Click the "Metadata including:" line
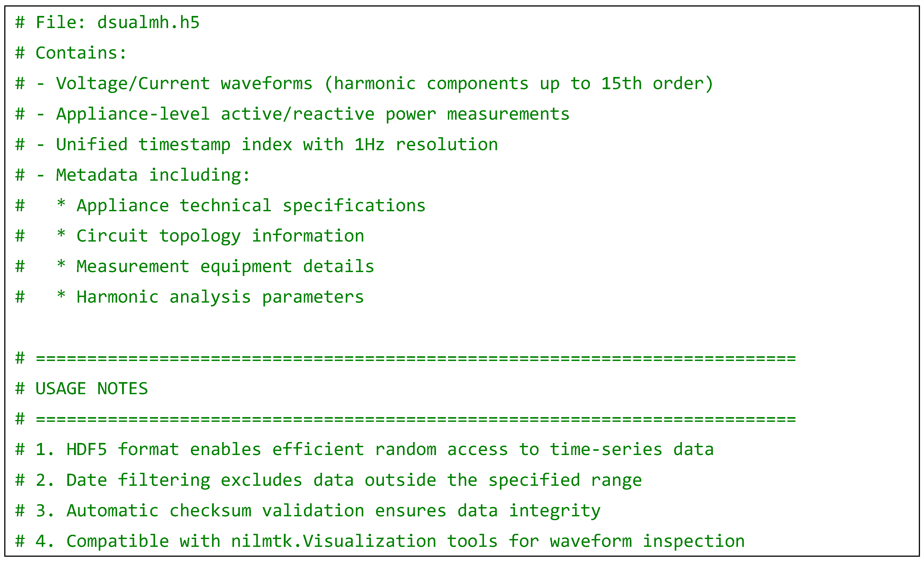 (153, 175)
